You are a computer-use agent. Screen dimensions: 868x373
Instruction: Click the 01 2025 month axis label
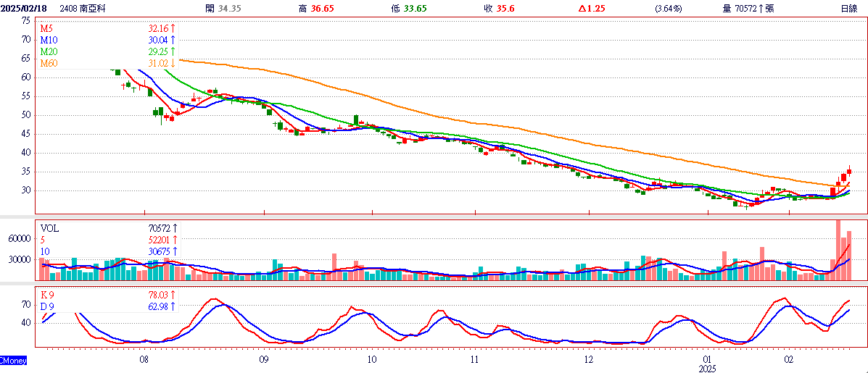(708, 364)
